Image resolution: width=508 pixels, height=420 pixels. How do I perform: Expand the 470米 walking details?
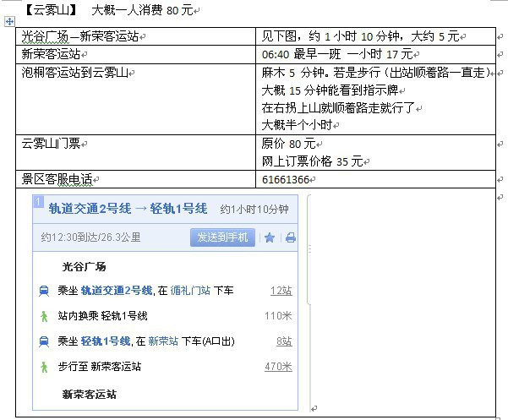pyautogui.click(x=278, y=367)
